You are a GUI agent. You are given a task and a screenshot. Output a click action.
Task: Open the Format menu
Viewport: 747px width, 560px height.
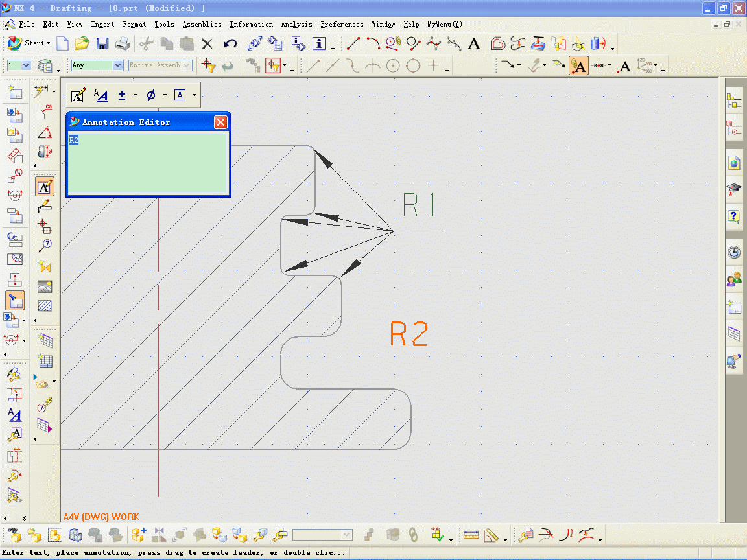pyautogui.click(x=134, y=24)
